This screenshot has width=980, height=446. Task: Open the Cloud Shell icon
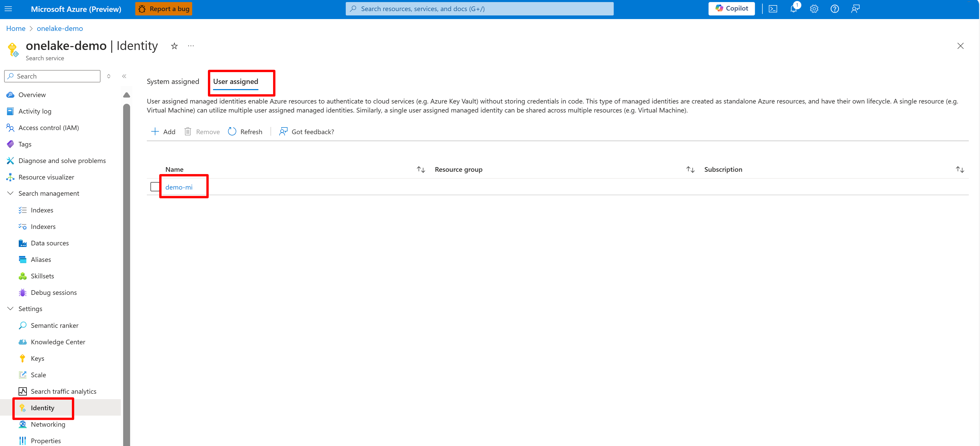[773, 9]
